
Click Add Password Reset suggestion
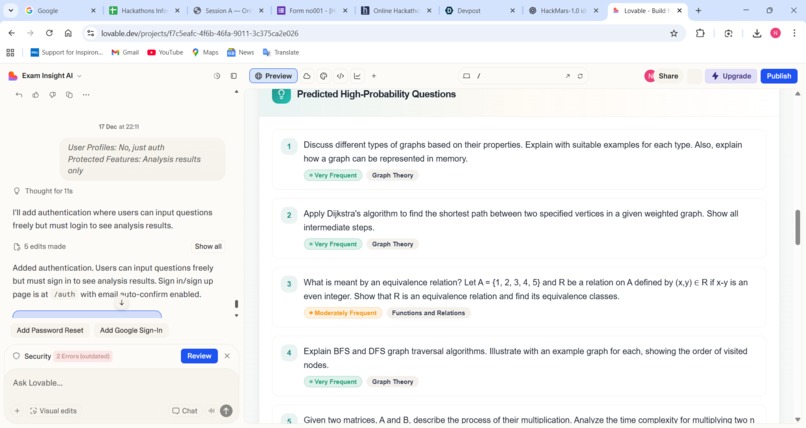50,330
